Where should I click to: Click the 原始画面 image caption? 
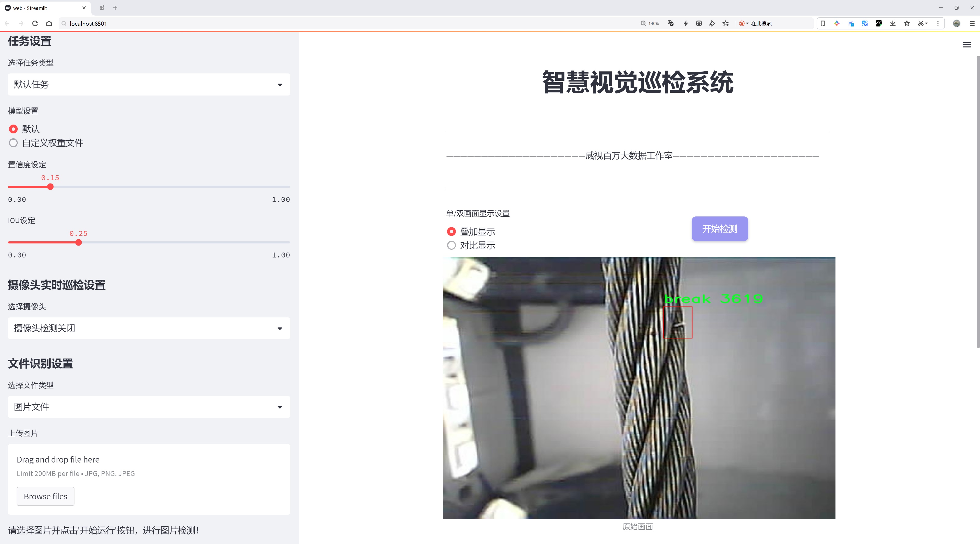[638, 527]
